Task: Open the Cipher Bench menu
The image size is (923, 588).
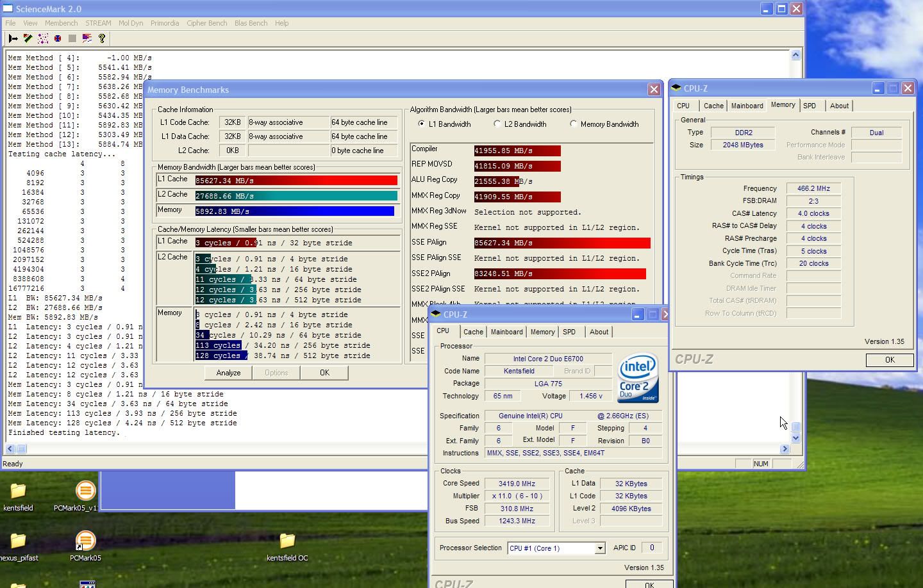Action: (x=206, y=23)
